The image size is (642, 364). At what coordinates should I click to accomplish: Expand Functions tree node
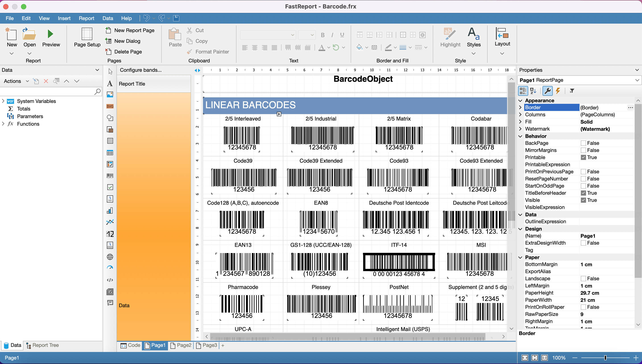click(3, 124)
